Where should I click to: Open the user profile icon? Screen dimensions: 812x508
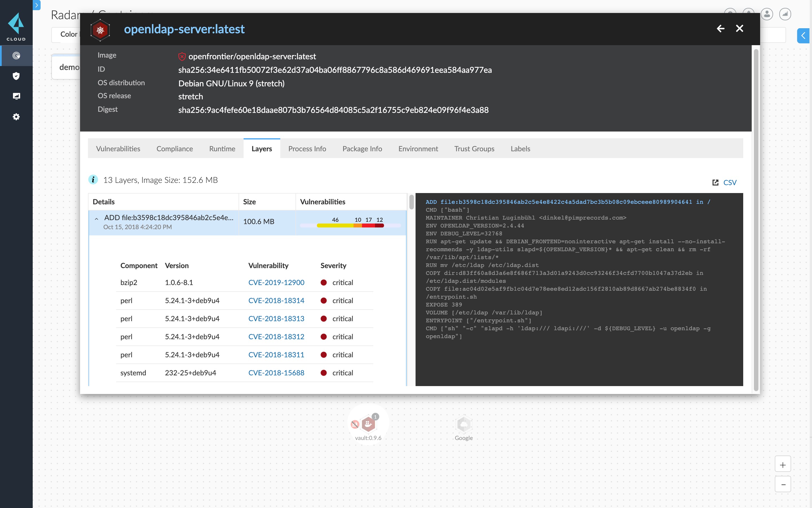click(x=767, y=14)
